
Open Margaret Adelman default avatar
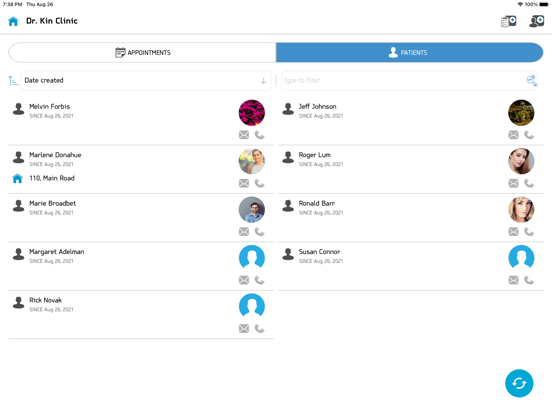pyautogui.click(x=252, y=258)
